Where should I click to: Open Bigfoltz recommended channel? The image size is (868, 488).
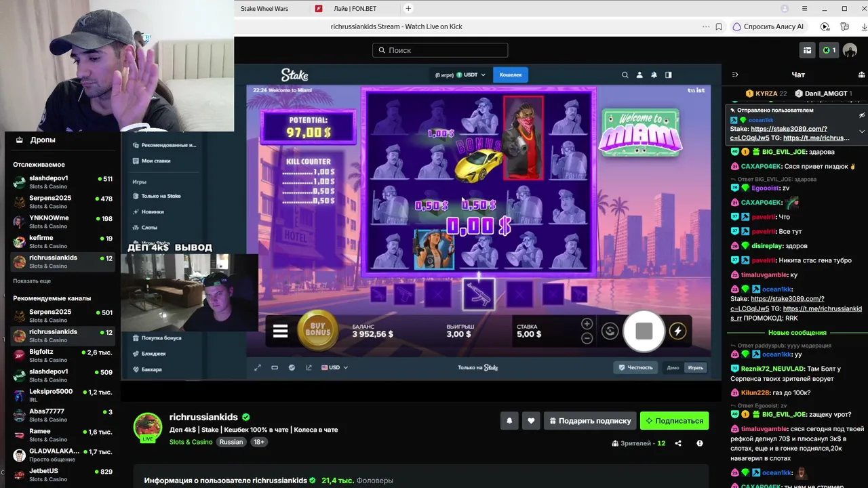click(x=62, y=355)
